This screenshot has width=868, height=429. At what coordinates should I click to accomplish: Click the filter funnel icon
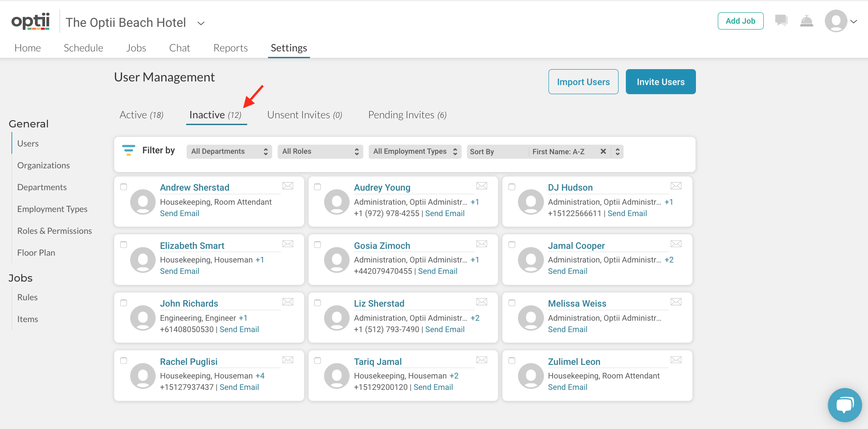click(x=128, y=150)
